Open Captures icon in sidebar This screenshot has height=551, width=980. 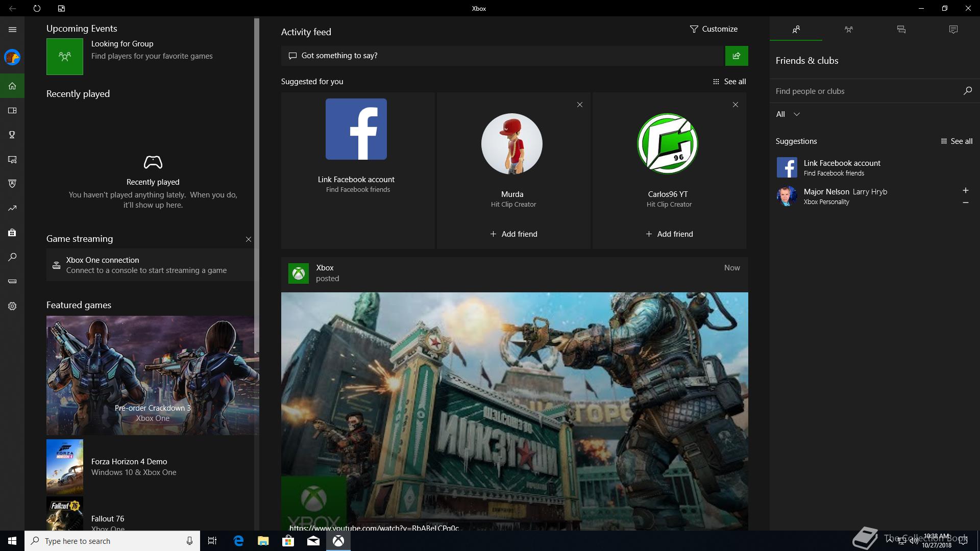click(x=12, y=159)
